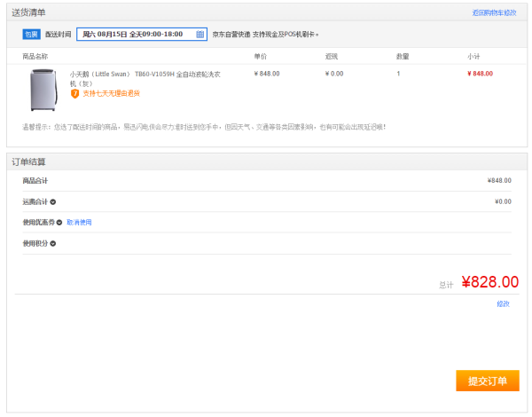
Task: Click the info icon beside 运费合计
Action: 53,202
